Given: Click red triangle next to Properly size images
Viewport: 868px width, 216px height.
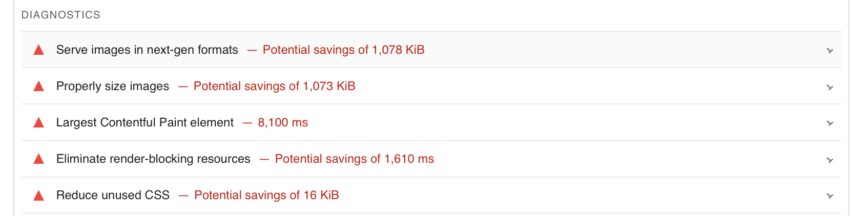Looking at the screenshot, I should click(38, 87).
